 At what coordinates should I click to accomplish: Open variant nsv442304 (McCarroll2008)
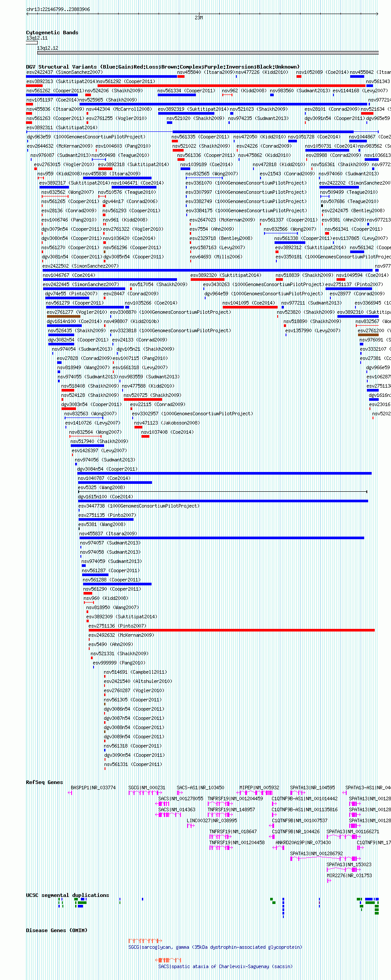pos(119,109)
